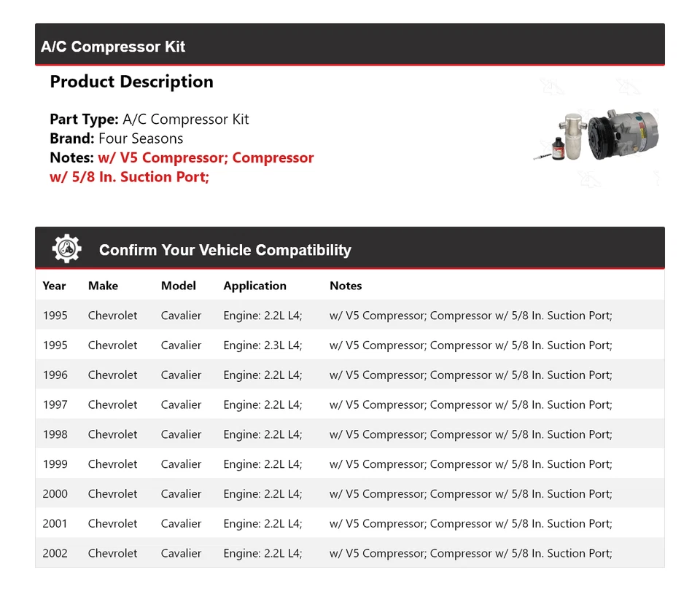
Task: Select the Model column header
Action: (x=179, y=286)
